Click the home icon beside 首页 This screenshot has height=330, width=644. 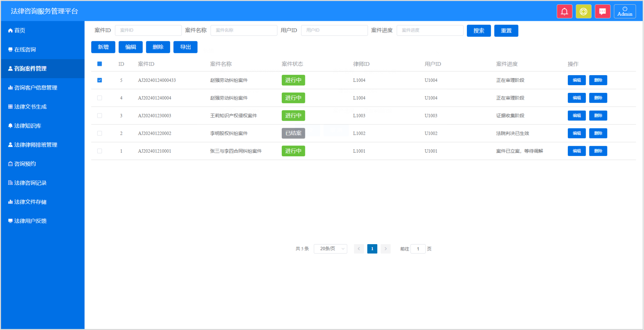tap(10, 31)
